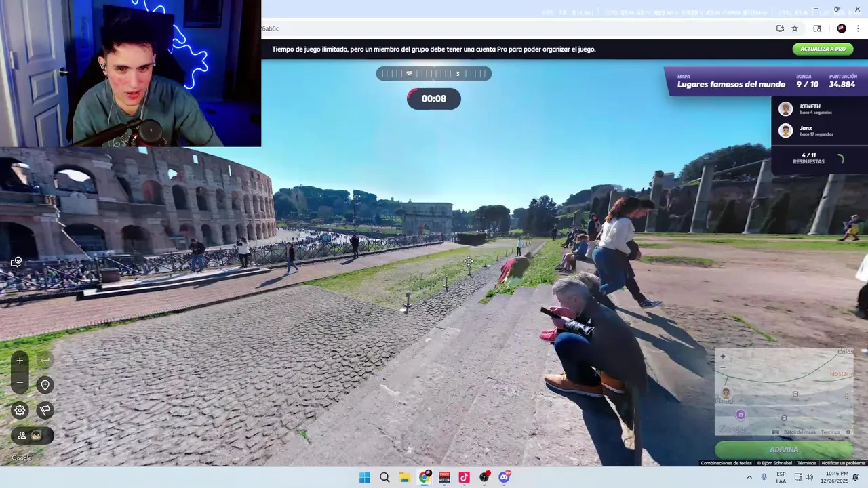Click the 00:08 countdown timer
The image size is (868, 488).
click(x=434, y=99)
